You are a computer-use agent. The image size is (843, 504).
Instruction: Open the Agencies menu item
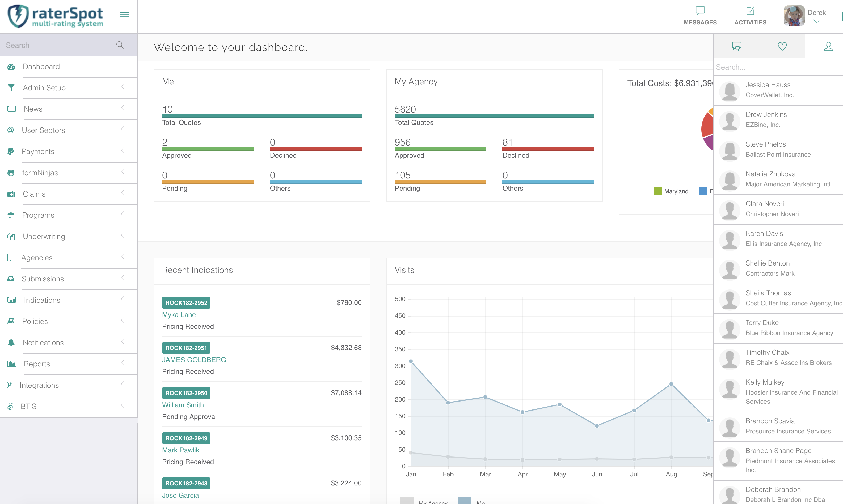[69, 258]
